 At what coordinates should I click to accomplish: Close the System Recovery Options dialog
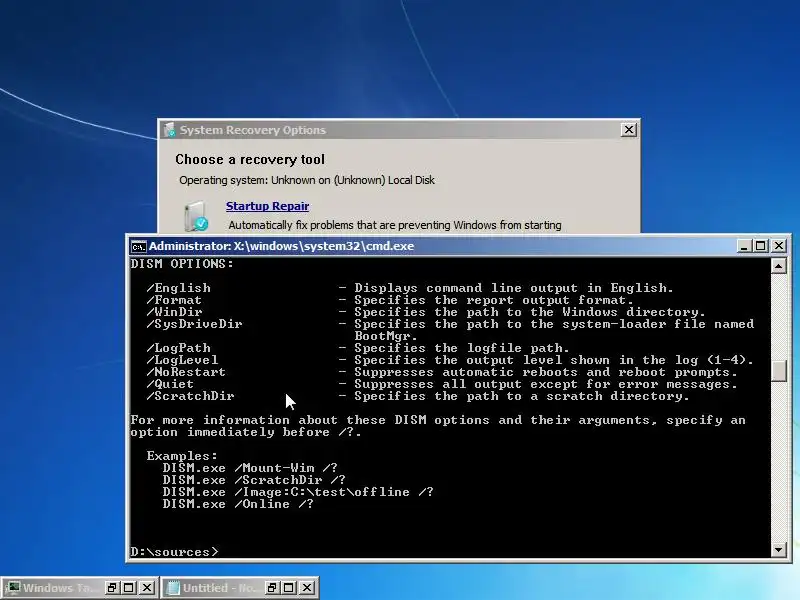629,130
